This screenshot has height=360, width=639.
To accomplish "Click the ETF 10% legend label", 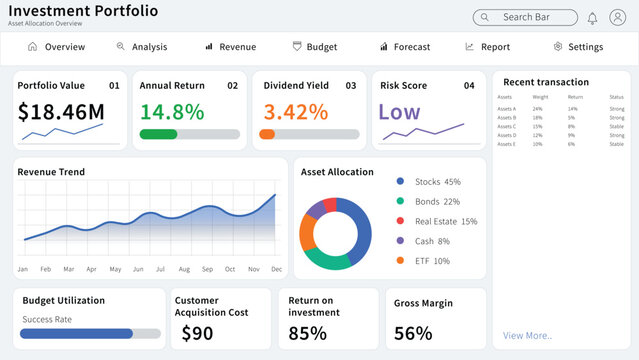I will pos(432,261).
